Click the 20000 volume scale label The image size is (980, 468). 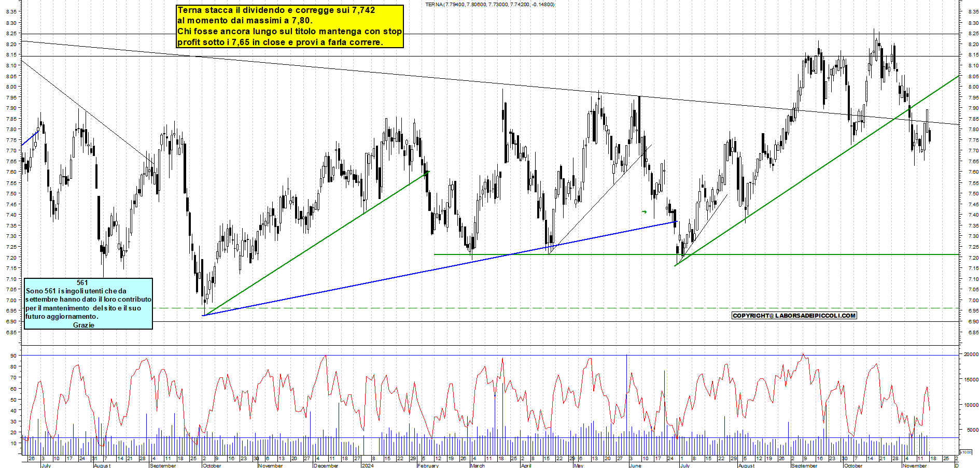[971, 354]
